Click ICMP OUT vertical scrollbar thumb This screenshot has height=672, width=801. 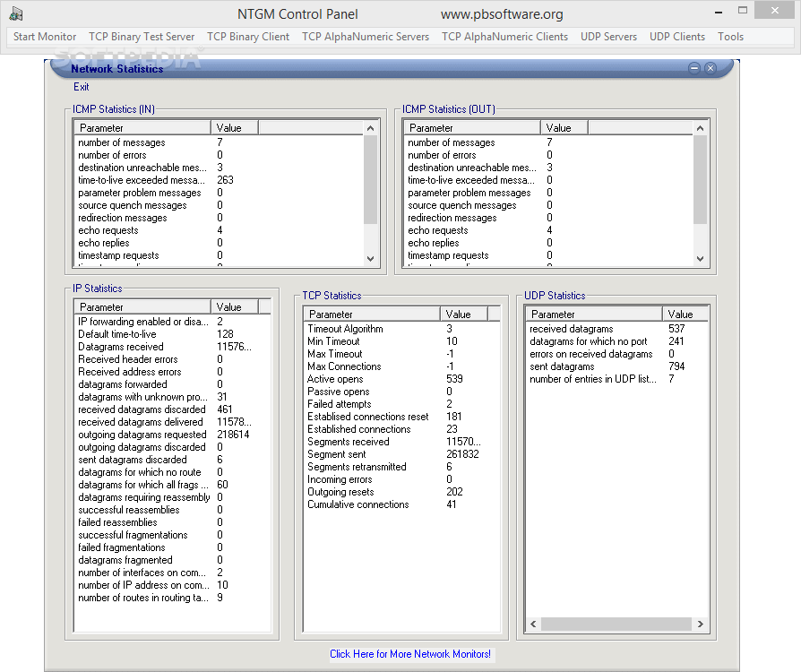click(x=700, y=179)
